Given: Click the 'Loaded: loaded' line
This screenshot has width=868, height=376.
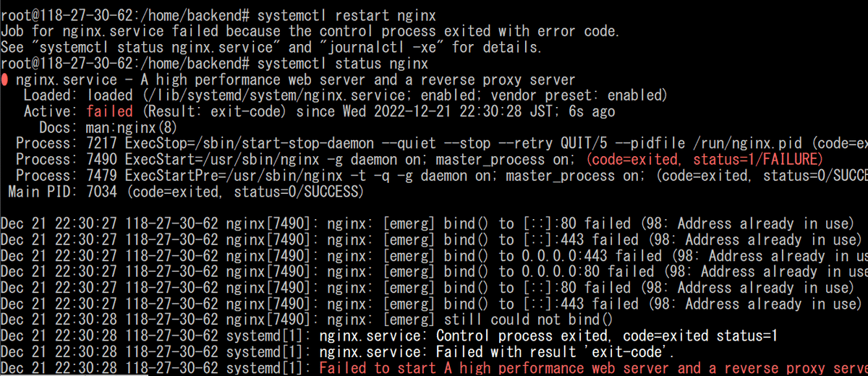Looking at the screenshot, I should pyautogui.click(x=346, y=95).
